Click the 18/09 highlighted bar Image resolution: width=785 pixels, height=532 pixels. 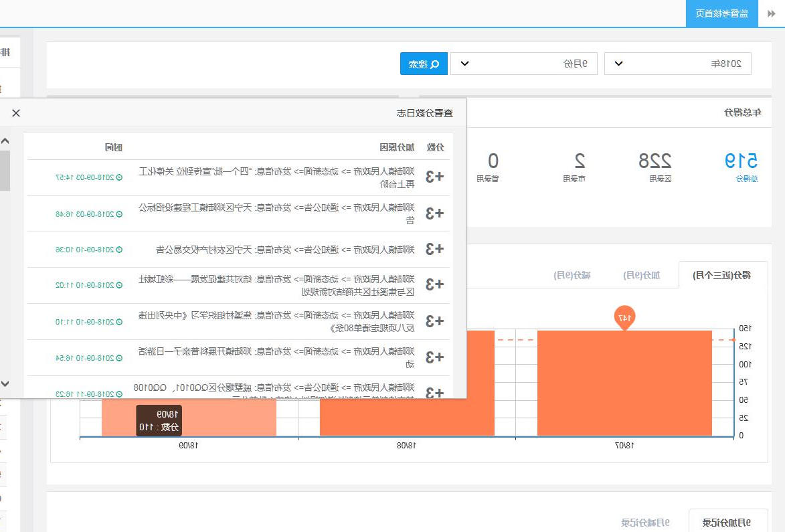(x=189, y=418)
